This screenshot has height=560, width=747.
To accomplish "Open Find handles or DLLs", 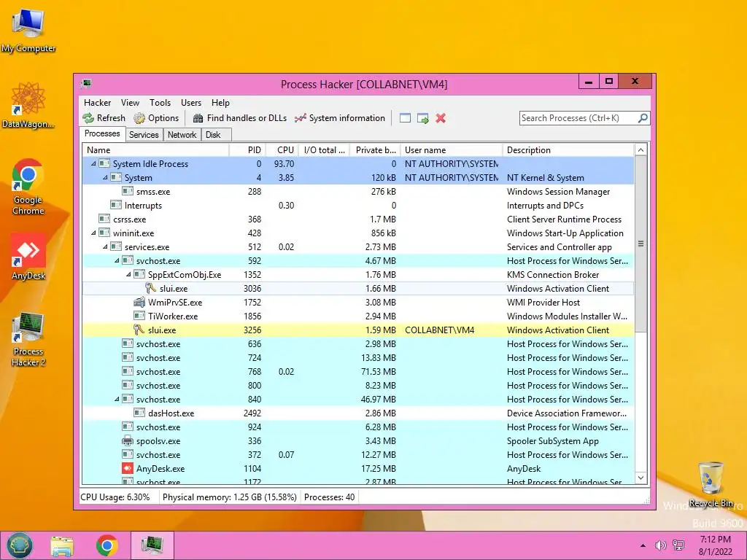I will pyautogui.click(x=239, y=118).
